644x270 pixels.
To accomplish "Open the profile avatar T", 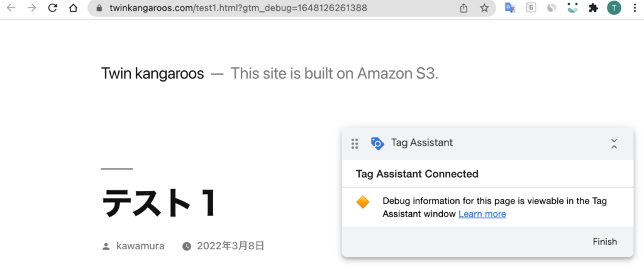I will [x=614, y=8].
